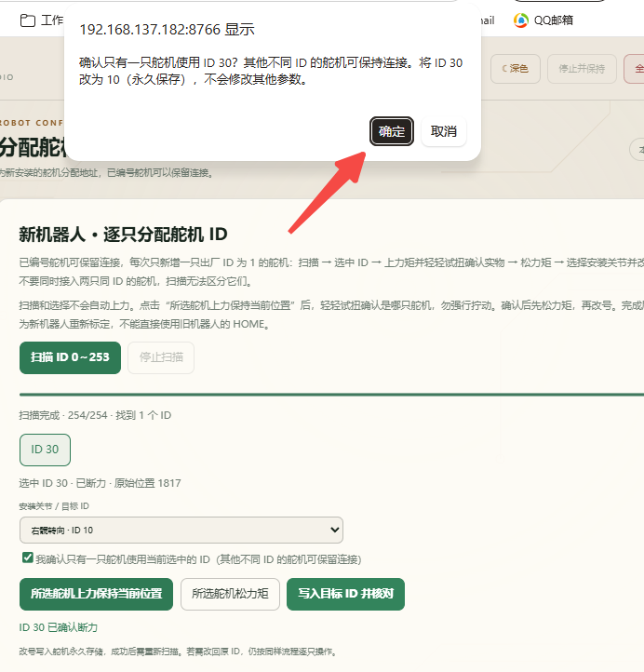Open the 工作 bookmark folder
The image size is (644, 672).
pos(42,20)
